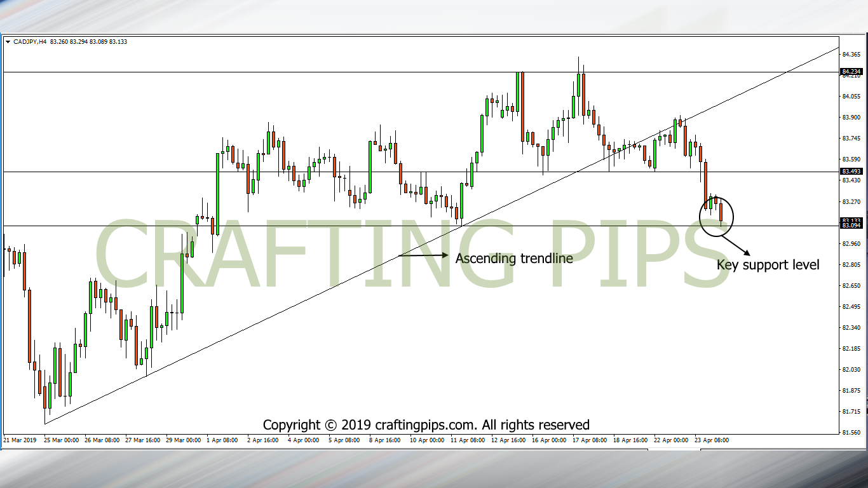The image size is (868, 488).
Task: Select the 82.805 price scale value
Action: click(851, 264)
